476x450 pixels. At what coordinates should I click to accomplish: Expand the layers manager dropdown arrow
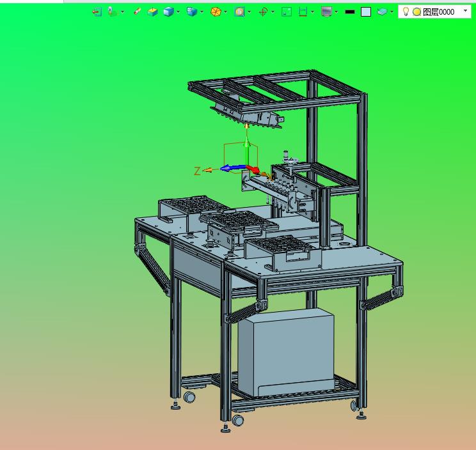coord(392,12)
